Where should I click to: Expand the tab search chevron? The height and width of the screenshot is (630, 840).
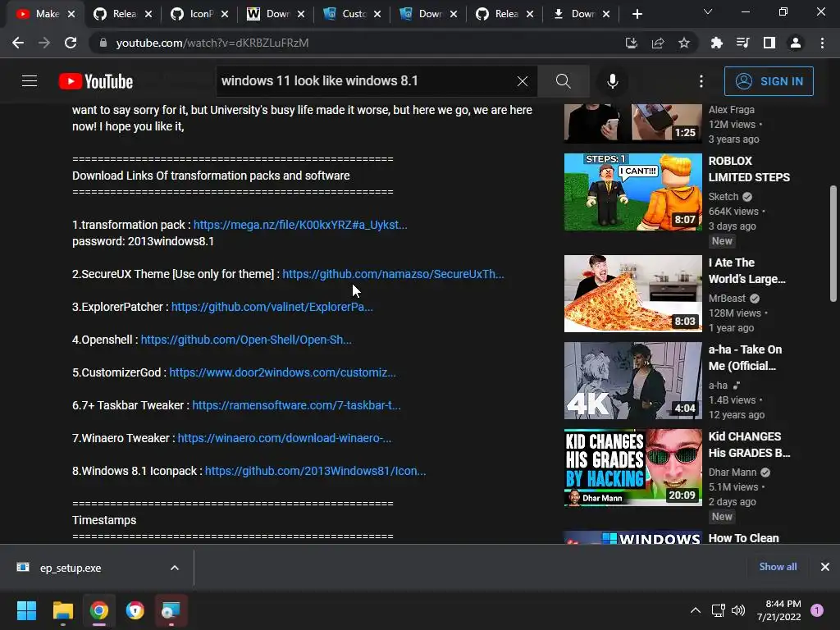point(708,11)
